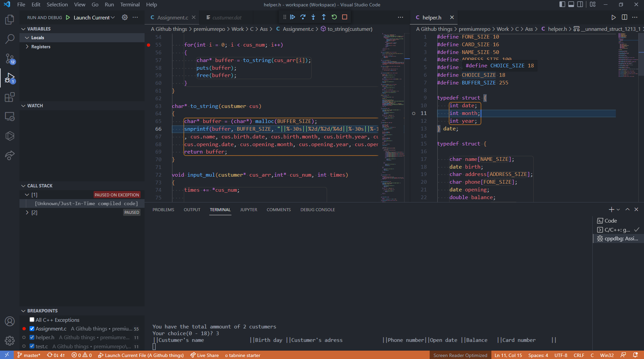
Task: Open the File menu
Action: (x=21, y=5)
